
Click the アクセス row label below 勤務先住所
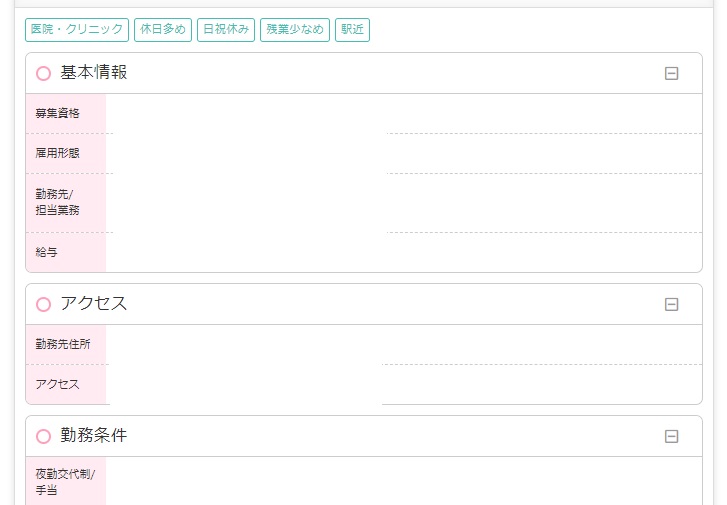click(x=58, y=384)
